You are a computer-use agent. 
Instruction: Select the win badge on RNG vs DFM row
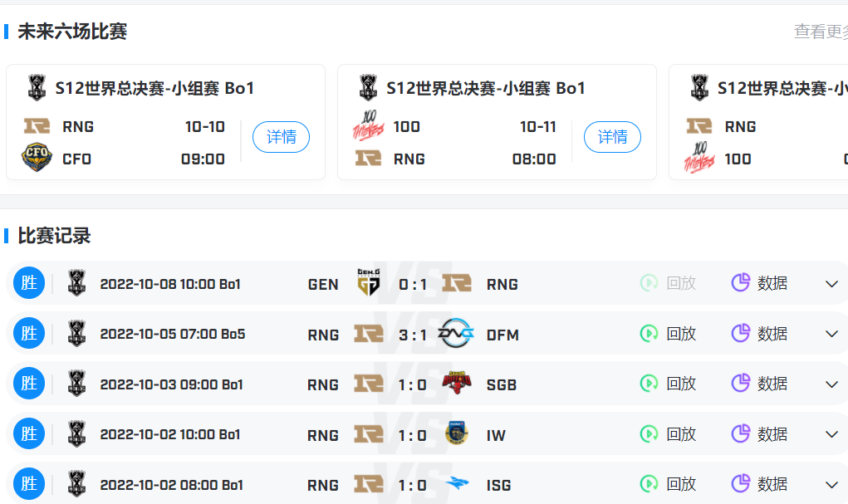pyautogui.click(x=29, y=334)
